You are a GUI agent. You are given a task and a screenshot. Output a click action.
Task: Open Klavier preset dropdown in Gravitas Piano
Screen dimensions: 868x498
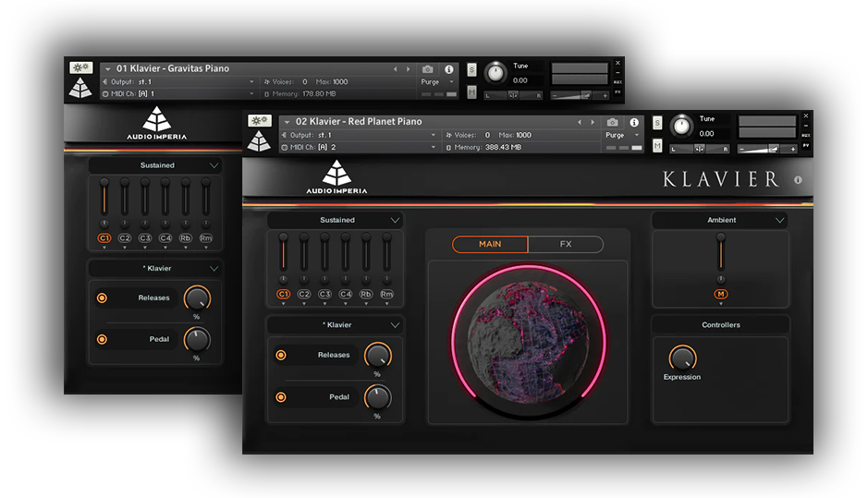(155, 268)
